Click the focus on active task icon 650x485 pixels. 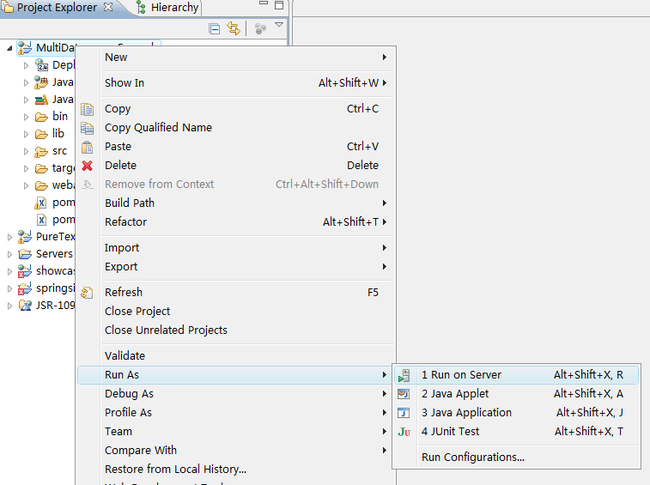point(260,29)
